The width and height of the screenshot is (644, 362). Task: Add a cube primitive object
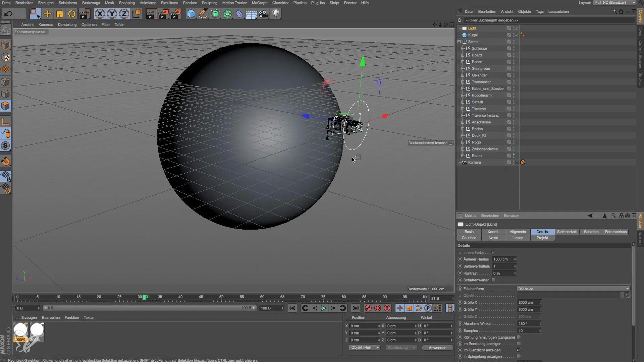point(191,14)
